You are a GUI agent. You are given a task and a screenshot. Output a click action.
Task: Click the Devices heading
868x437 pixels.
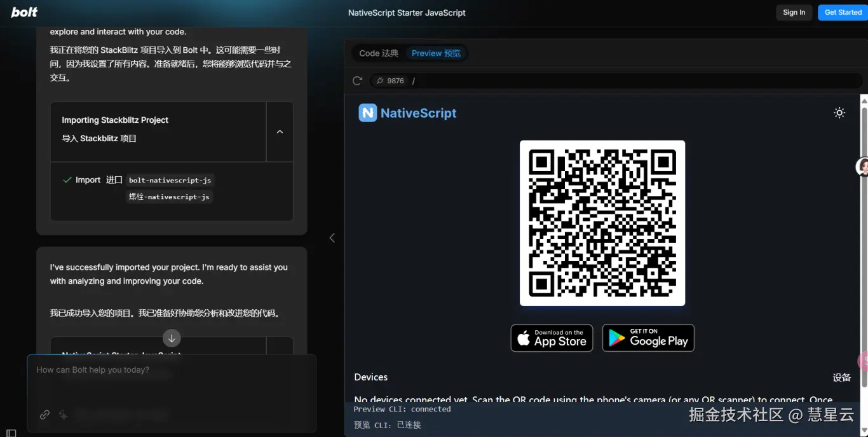tap(370, 377)
